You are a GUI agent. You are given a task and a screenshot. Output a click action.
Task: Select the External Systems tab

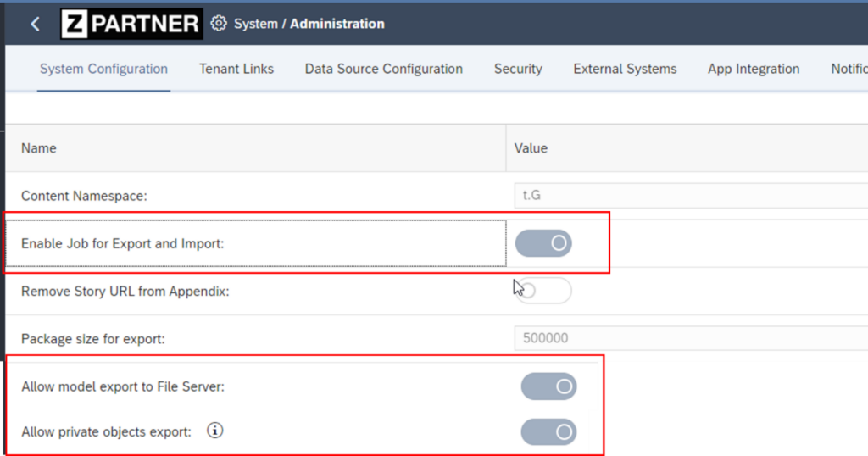click(x=625, y=69)
